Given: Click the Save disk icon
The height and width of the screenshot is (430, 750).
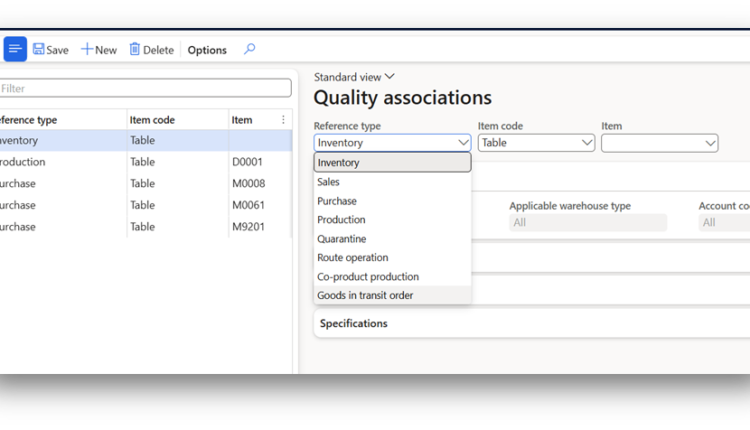Looking at the screenshot, I should (x=39, y=49).
